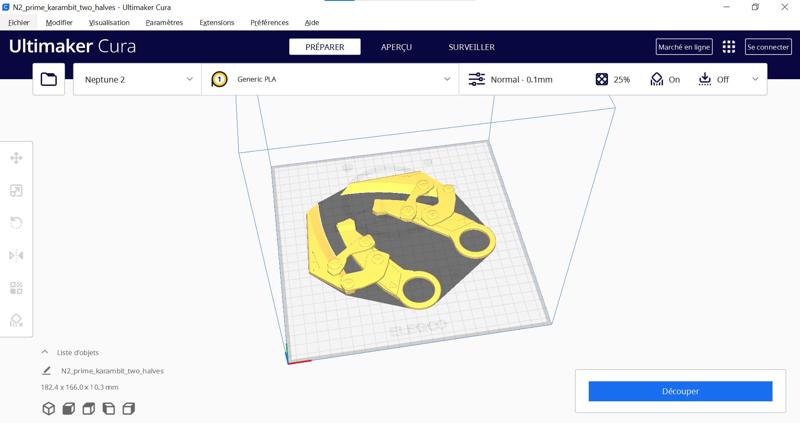Click the Découper slice button
800x423 pixels.
[x=680, y=391]
